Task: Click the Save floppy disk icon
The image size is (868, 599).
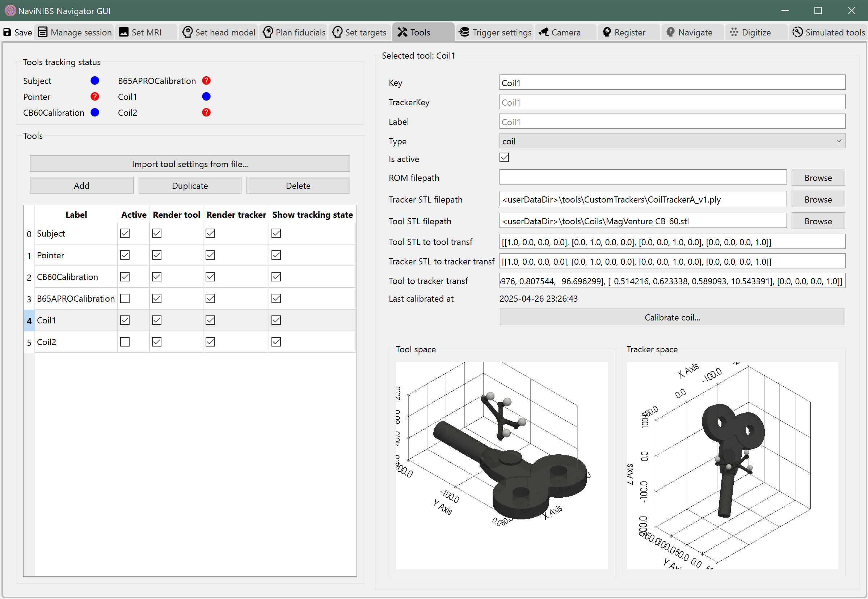Action: coord(7,32)
